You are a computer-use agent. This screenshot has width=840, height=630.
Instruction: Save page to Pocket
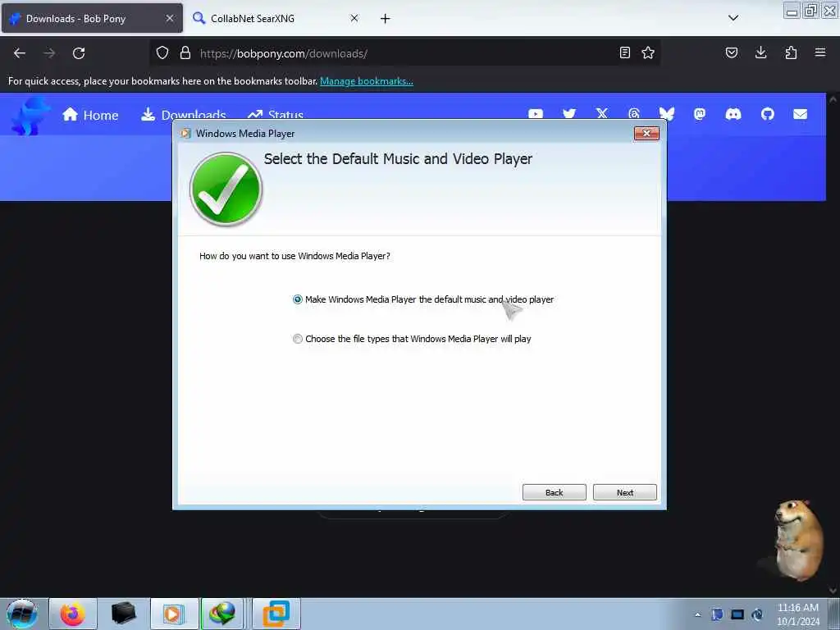click(731, 52)
